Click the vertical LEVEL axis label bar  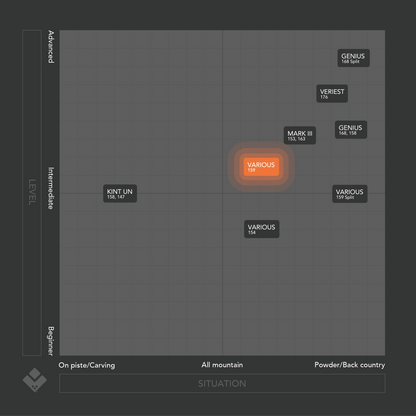[32, 193]
